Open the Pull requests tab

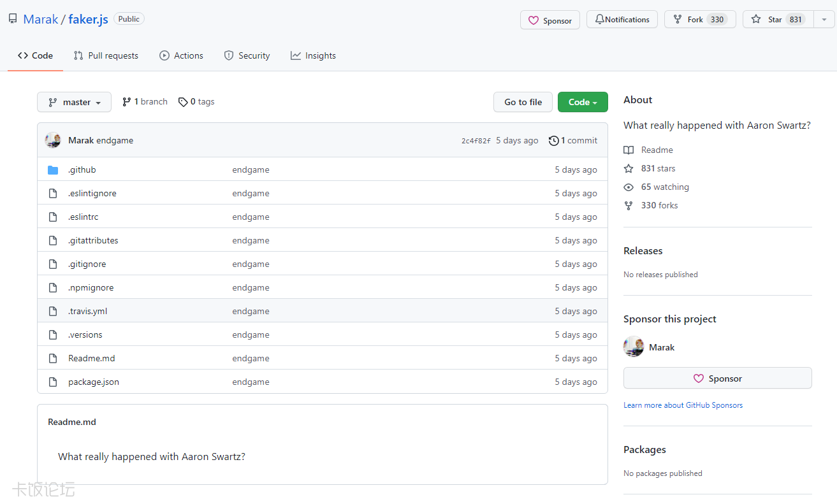pos(106,55)
